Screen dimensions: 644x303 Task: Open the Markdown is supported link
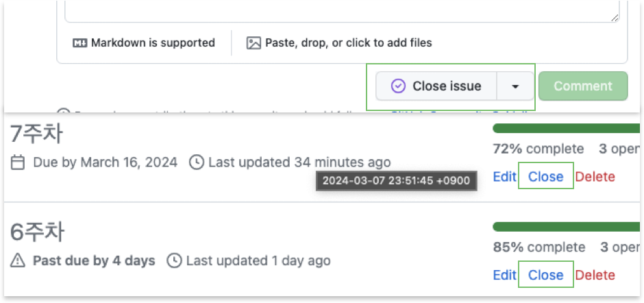point(152,43)
